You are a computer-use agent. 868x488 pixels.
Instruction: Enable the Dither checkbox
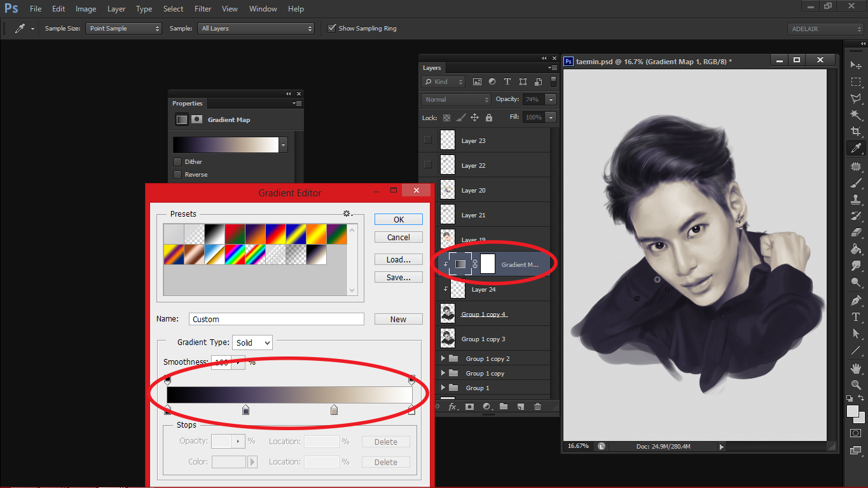[x=177, y=162]
